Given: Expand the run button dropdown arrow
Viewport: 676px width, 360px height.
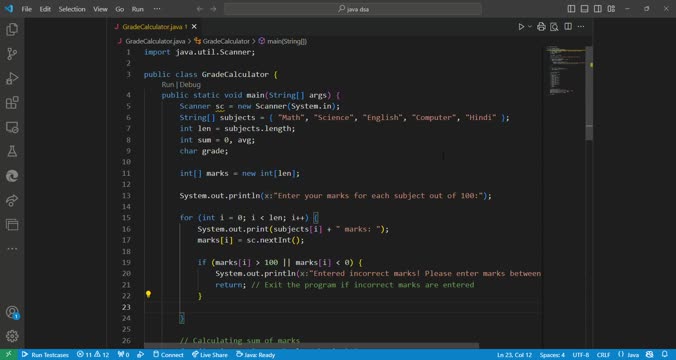Looking at the screenshot, I should click(530, 27).
